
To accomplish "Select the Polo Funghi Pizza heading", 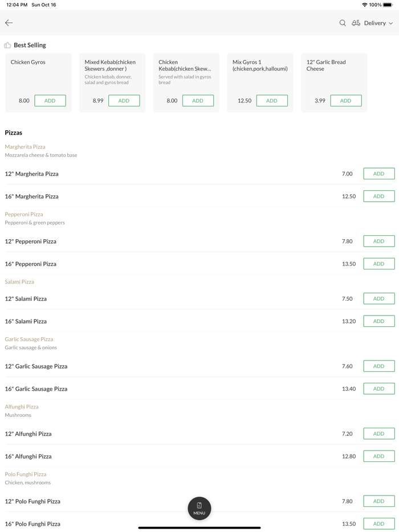I will coord(26,474).
